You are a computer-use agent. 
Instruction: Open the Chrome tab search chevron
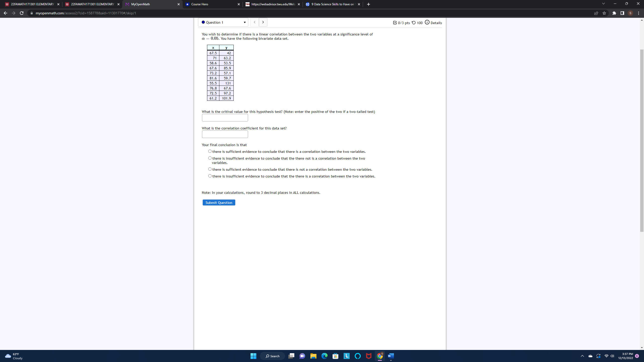(603, 4)
